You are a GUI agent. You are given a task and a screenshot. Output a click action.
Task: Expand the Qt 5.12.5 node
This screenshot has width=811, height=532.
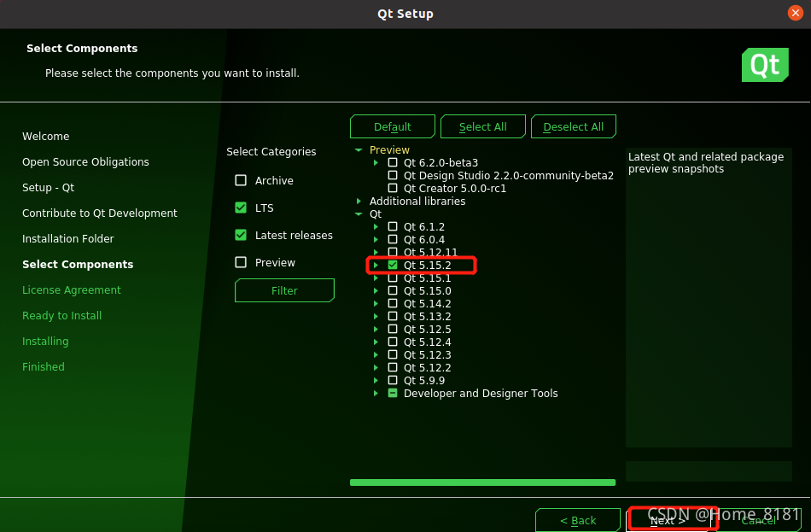376,329
